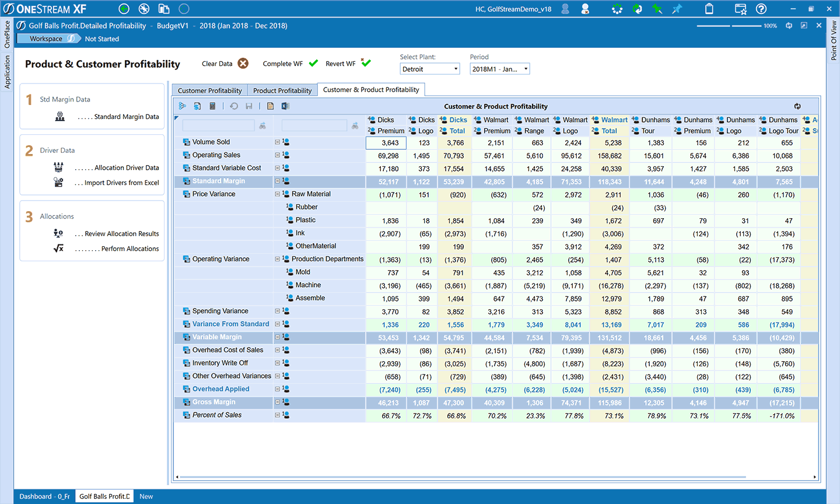Select Customer & Product Profitability tab

click(371, 90)
